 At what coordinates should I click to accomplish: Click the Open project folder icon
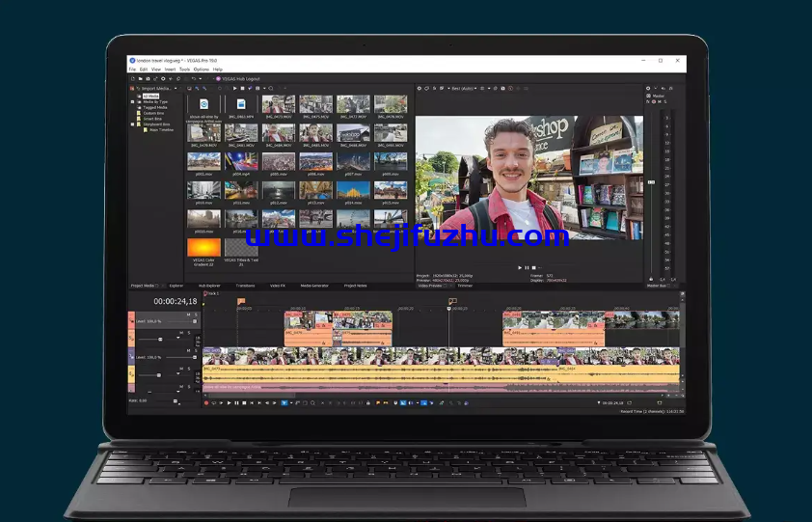click(141, 79)
